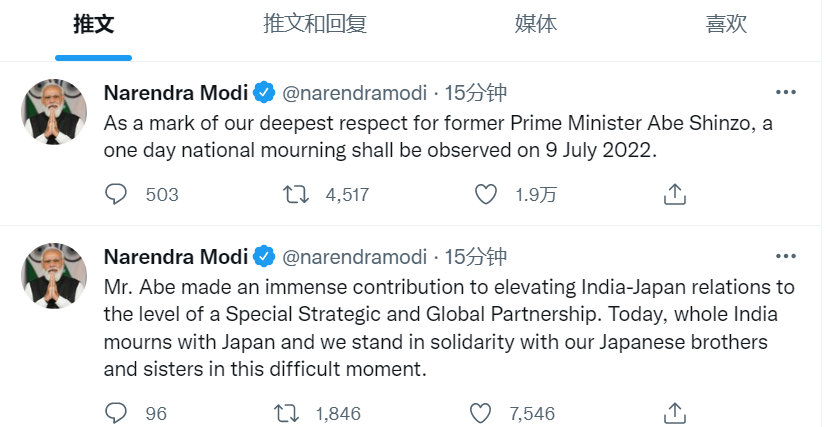Like the India-Japan relations tweet

[481, 412]
